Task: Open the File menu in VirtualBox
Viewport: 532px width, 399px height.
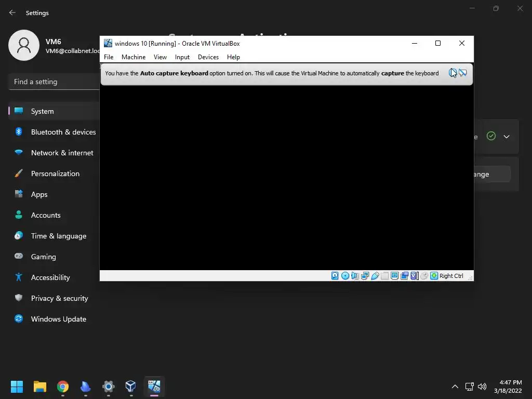Action: tap(109, 57)
